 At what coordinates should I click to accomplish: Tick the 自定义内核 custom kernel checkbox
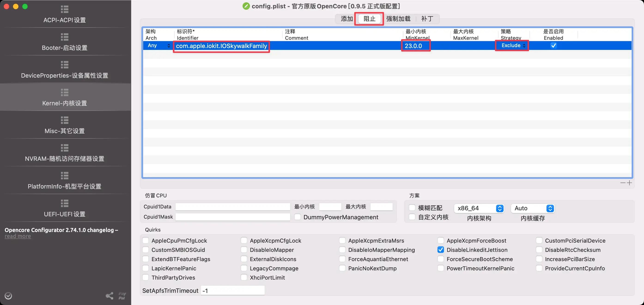(412, 217)
